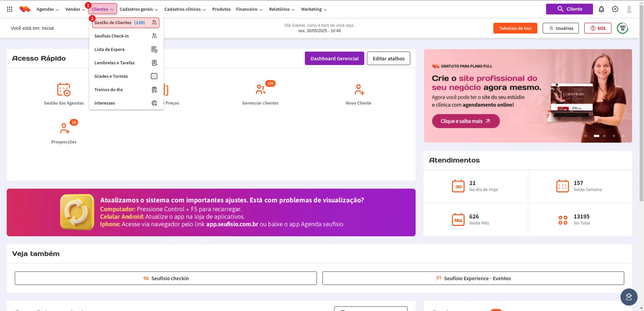This screenshot has width=644, height=311.
Task: Open the Prospecções shortcut icon
Action: pos(64,128)
